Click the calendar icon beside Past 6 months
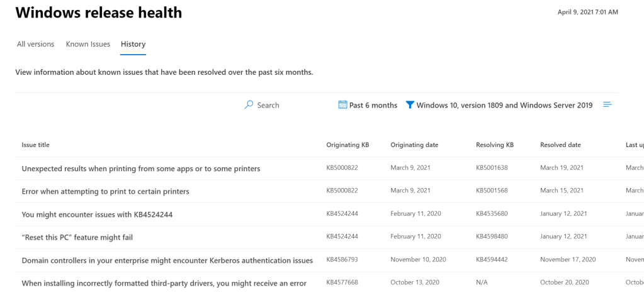 coord(343,105)
